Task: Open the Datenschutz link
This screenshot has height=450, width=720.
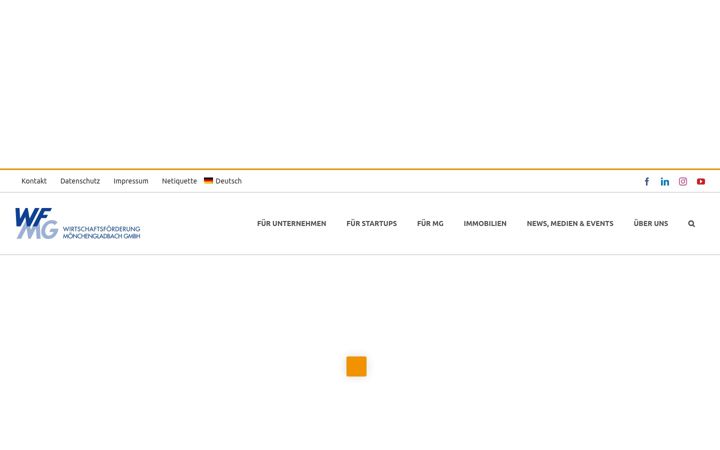Action: click(x=80, y=181)
